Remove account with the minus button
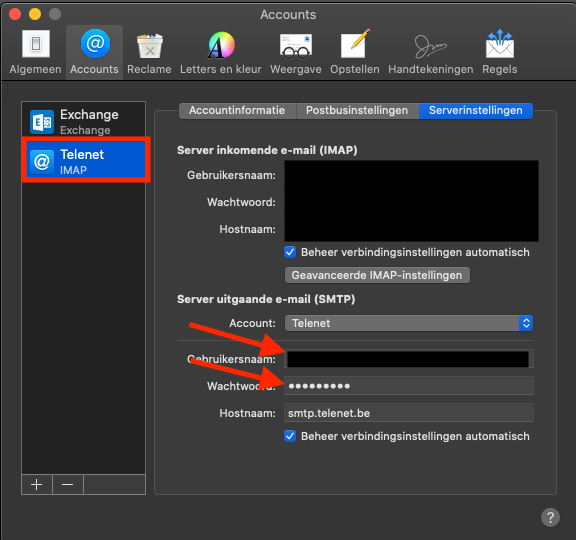The width and height of the screenshot is (576, 540). pos(68,485)
